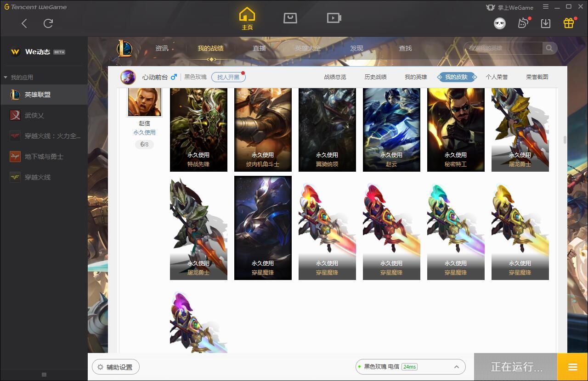Select 武侠乂 in the sidebar

[44, 115]
